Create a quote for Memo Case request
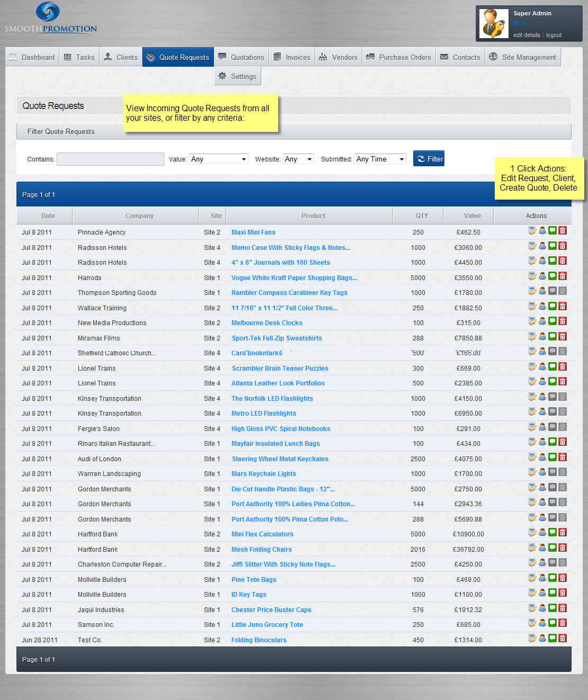 click(x=553, y=246)
